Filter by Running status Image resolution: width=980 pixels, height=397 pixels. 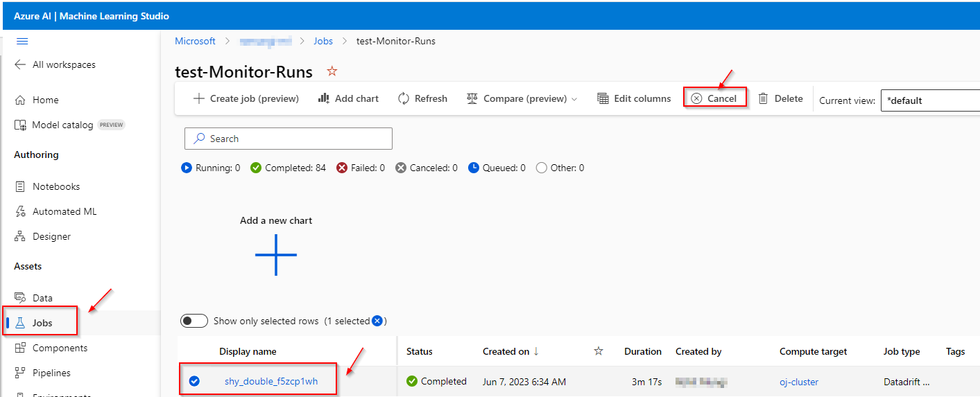[x=210, y=168]
